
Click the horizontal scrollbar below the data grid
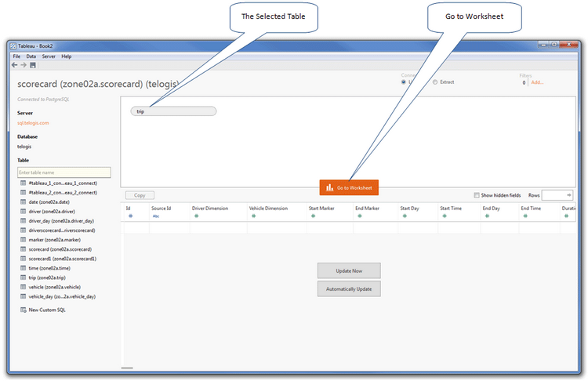point(127,368)
